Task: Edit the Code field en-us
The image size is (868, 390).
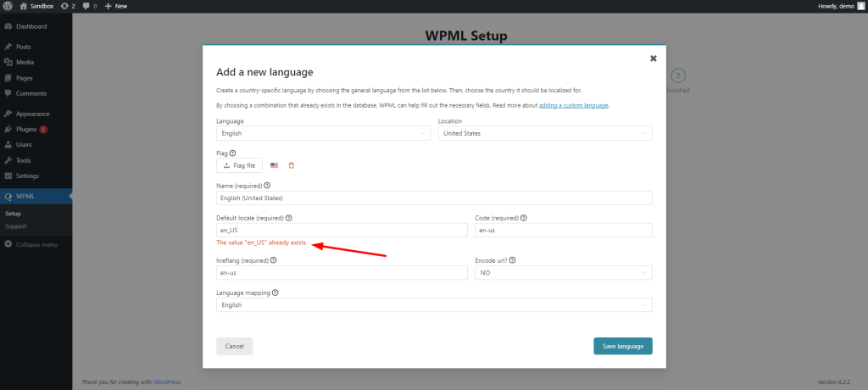Action: point(564,230)
